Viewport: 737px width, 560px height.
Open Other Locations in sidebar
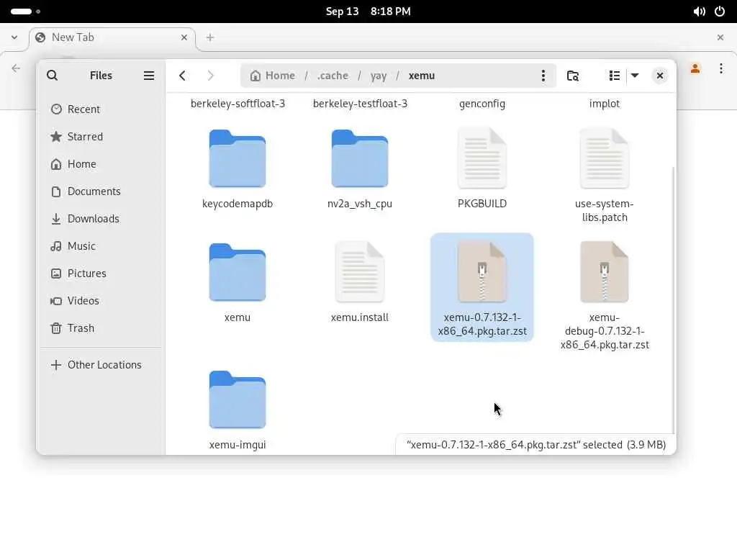(x=101, y=364)
